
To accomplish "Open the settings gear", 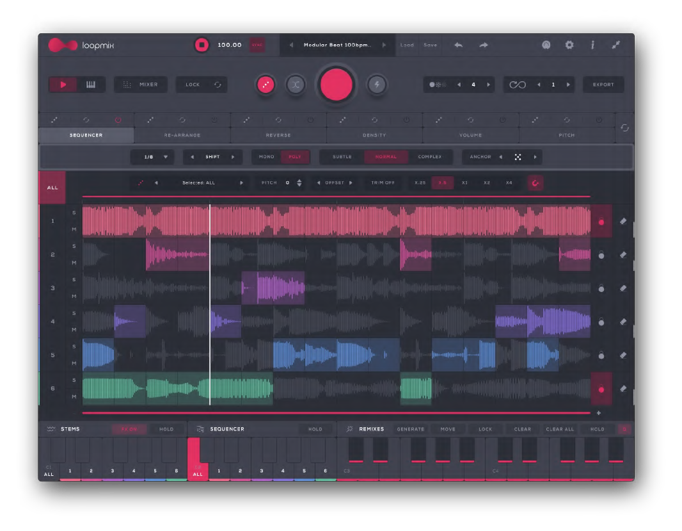I will coord(569,45).
